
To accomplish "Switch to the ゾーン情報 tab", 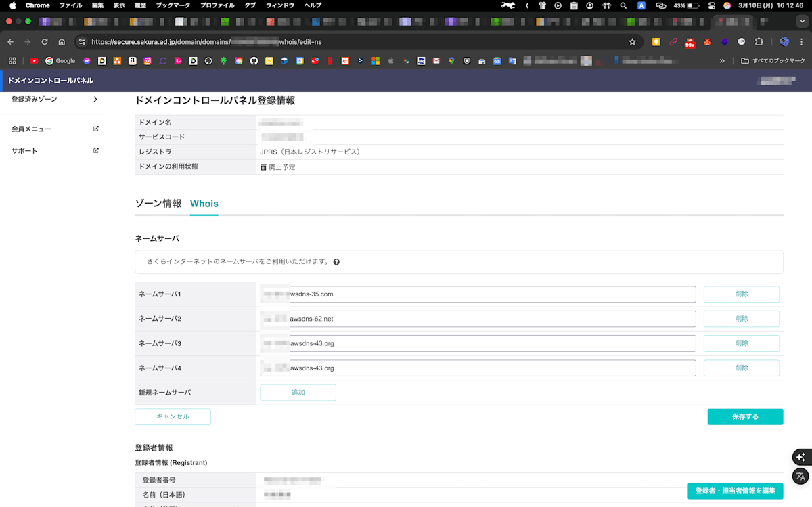I will pos(158,203).
